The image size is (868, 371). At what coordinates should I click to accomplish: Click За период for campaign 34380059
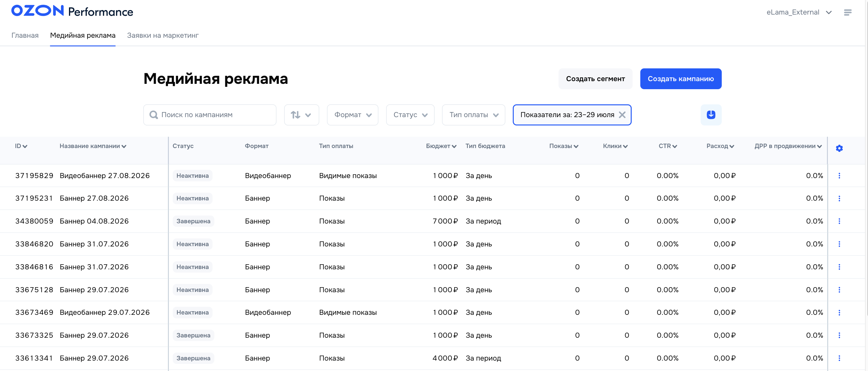tap(483, 221)
